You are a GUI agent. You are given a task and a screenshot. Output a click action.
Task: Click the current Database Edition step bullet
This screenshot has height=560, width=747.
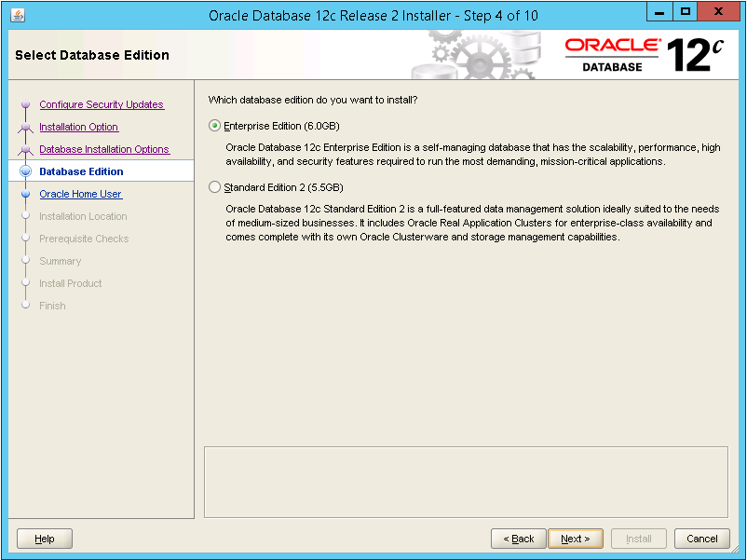coord(26,171)
